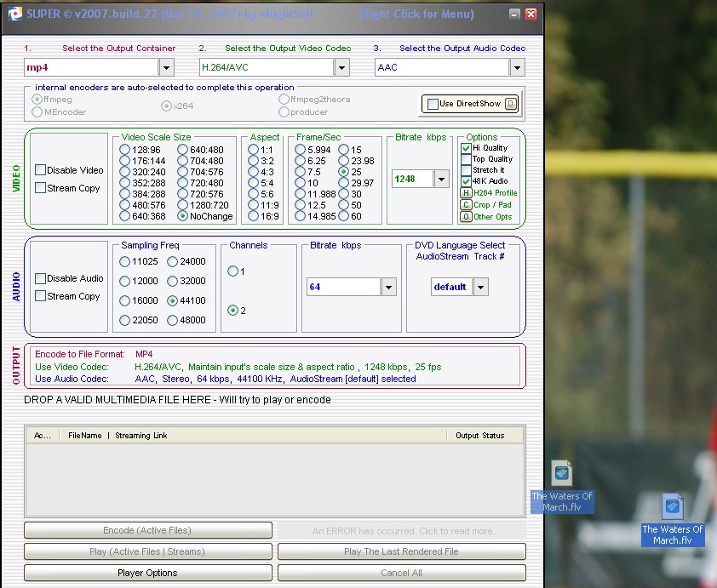Image resolution: width=717 pixels, height=588 pixels.
Task: Click the 'Use Video Codec:' output summary line
Action: click(x=238, y=367)
